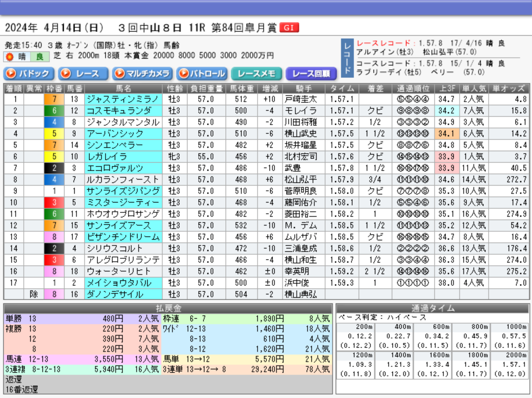Click the 馬名 column header
Viewport: 532px width, 398px height.
click(x=123, y=89)
